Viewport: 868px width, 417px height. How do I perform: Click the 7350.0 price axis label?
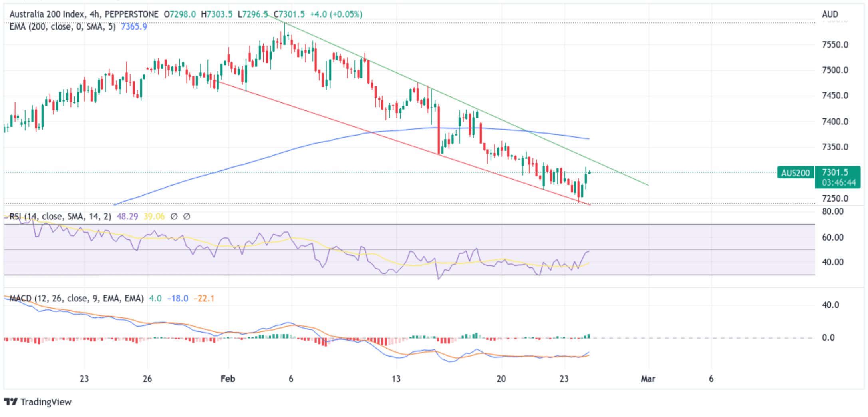coord(835,147)
